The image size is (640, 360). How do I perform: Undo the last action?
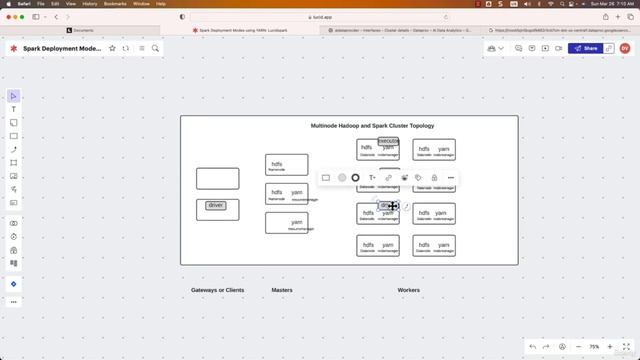[533, 347]
